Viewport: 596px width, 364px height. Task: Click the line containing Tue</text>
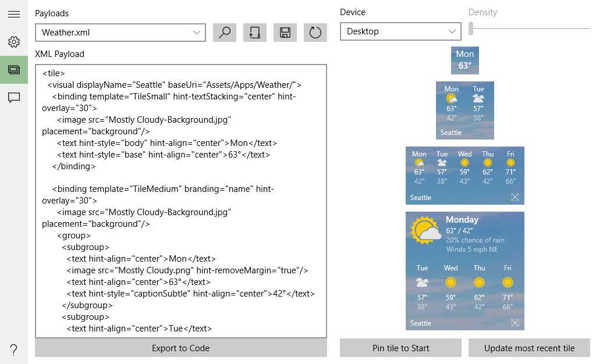(x=139, y=329)
